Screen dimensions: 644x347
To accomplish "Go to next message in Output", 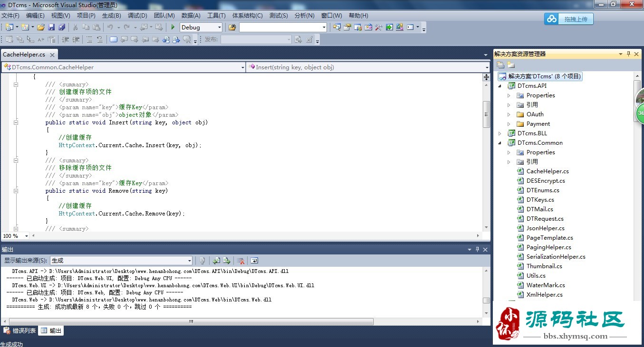I will (227, 261).
